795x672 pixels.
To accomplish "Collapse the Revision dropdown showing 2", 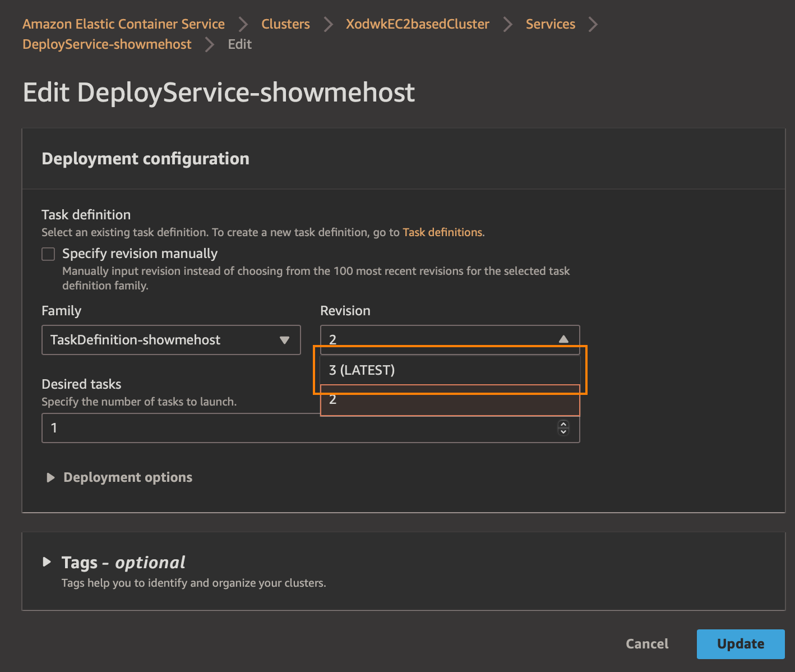I will 450,340.
